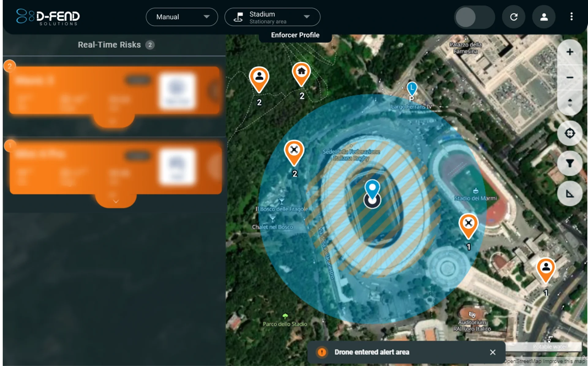
Task: Click the refresh icon in top bar
Action: click(x=514, y=17)
